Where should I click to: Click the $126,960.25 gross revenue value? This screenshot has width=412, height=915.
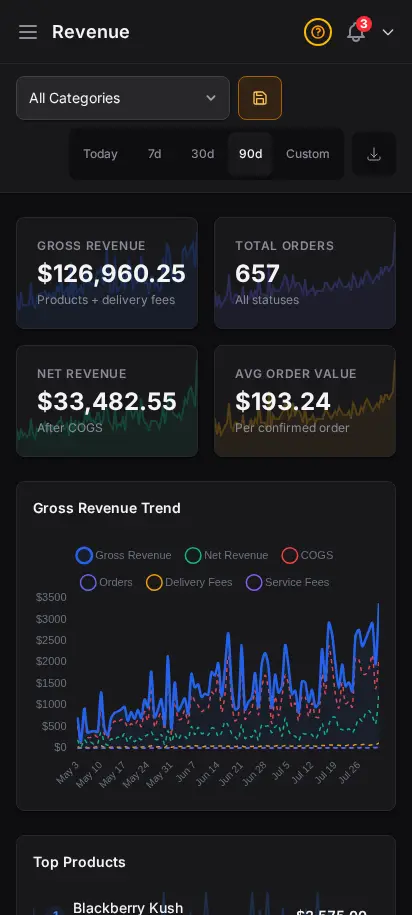[x=111, y=274]
